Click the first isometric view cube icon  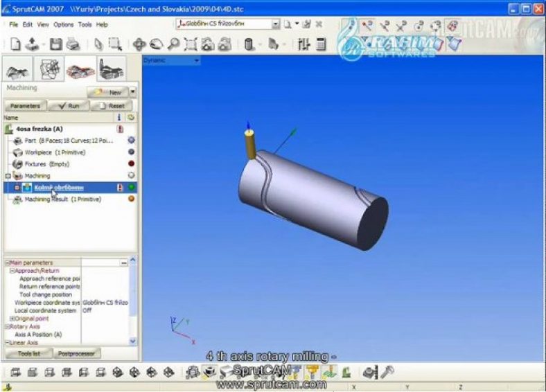[118, 373]
